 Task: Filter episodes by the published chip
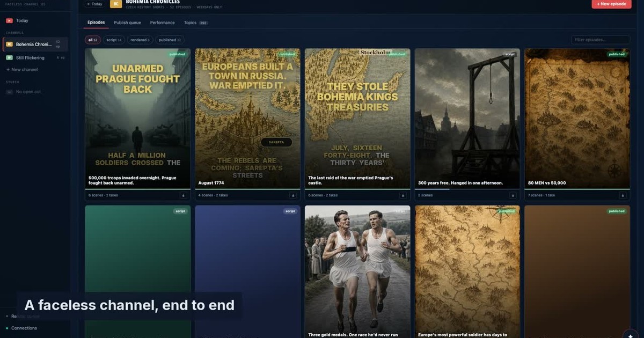(170, 40)
